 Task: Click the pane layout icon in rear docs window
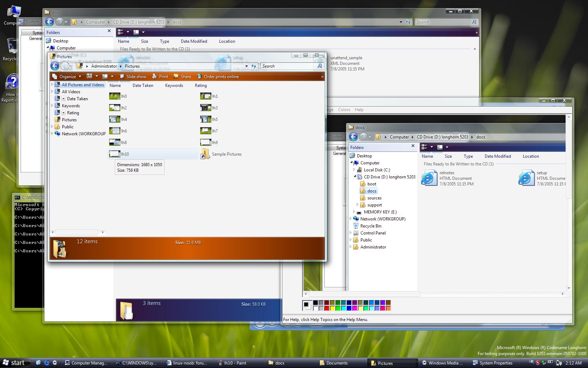(x=136, y=32)
